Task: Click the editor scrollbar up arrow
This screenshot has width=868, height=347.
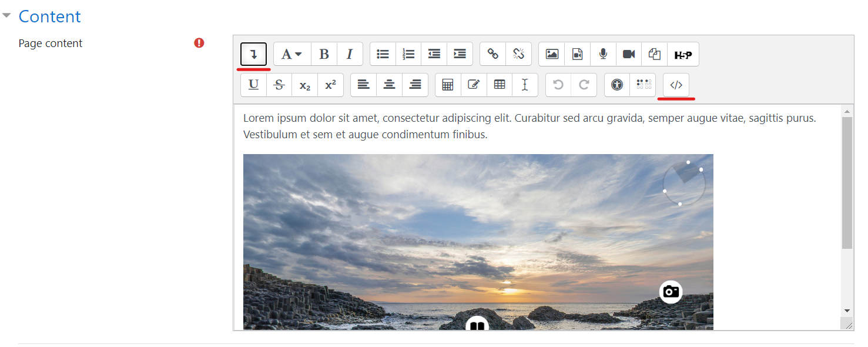Action: click(847, 111)
